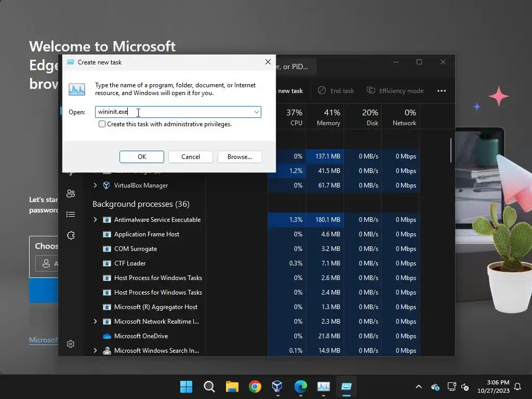Expand Microsoft Windows Search row

pyautogui.click(x=96, y=351)
